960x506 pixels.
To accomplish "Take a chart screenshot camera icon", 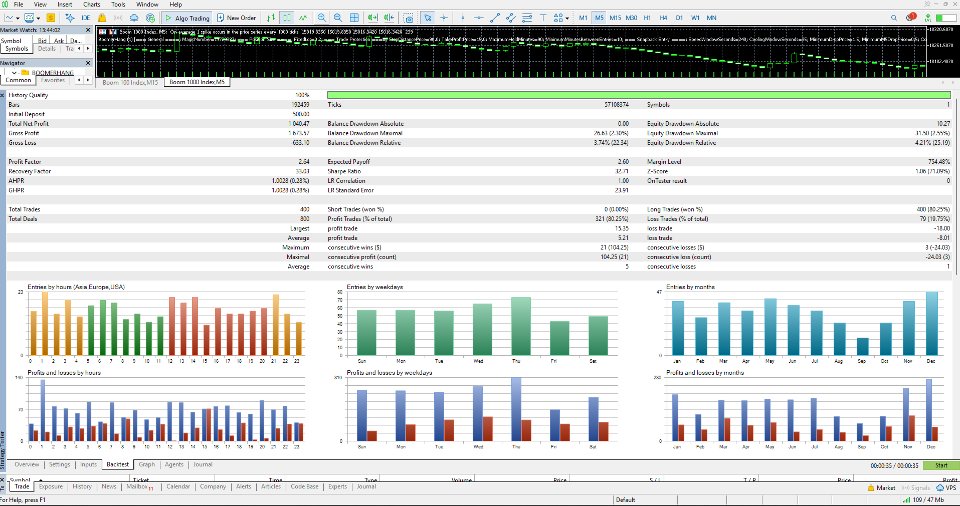I will click(408, 18).
